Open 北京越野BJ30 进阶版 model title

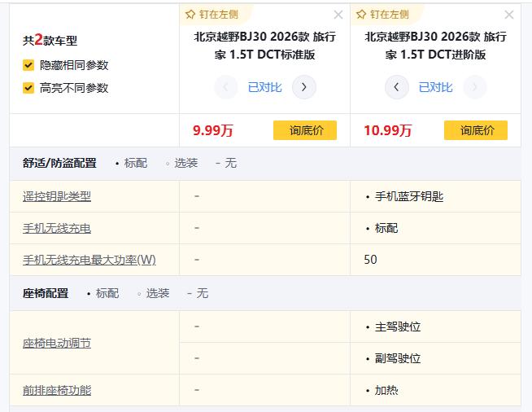point(435,46)
